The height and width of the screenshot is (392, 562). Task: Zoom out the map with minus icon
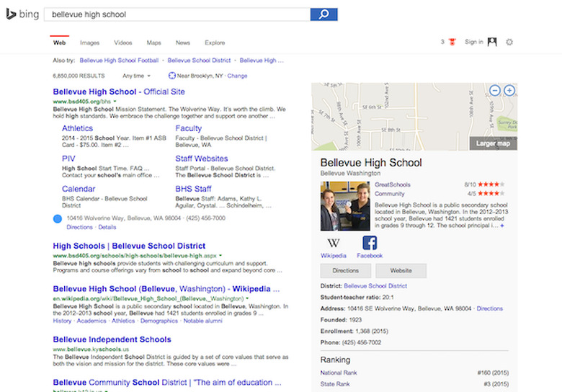coord(494,90)
